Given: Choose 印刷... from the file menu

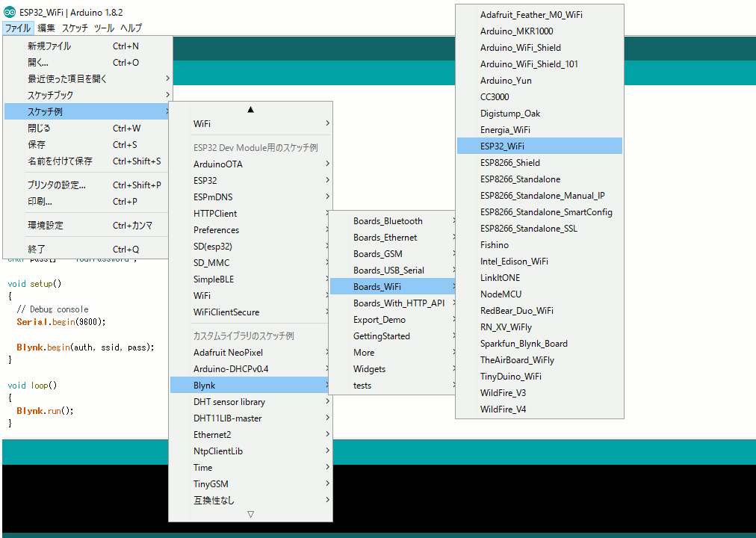Looking at the screenshot, I should click(x=87, y=202).
